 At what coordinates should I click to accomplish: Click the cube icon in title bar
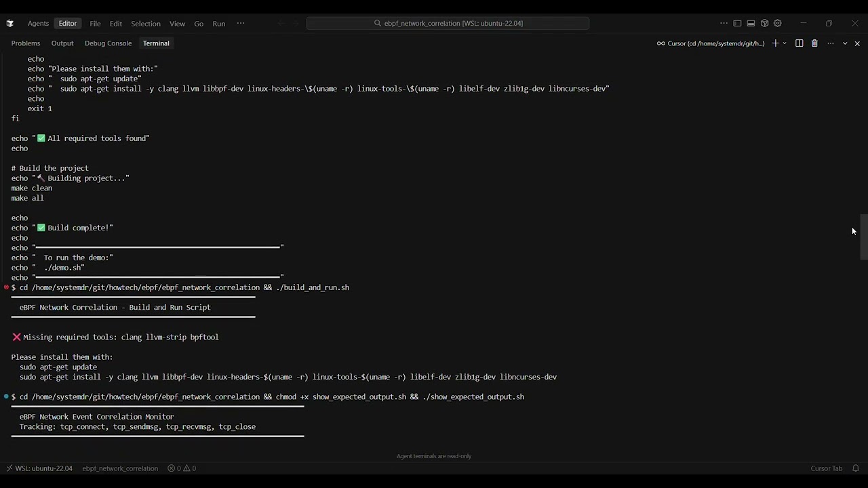[x=764, y=23]
